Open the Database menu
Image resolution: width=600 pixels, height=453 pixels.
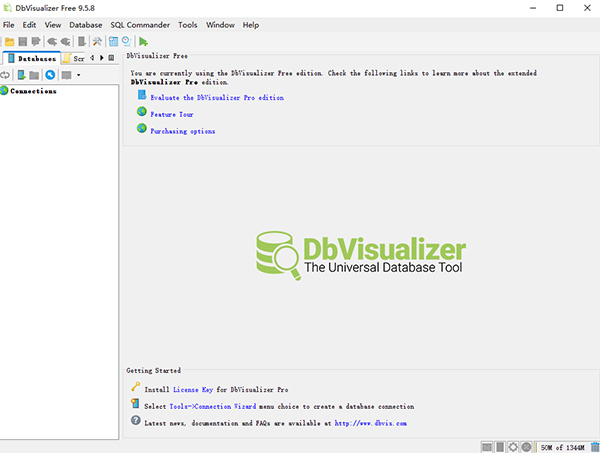pyautogui.click(x=86, y=25)
